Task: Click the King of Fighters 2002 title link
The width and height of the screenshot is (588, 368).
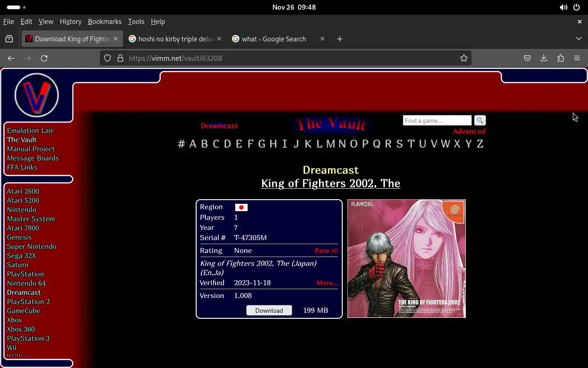Action: (x=331, y=183)
